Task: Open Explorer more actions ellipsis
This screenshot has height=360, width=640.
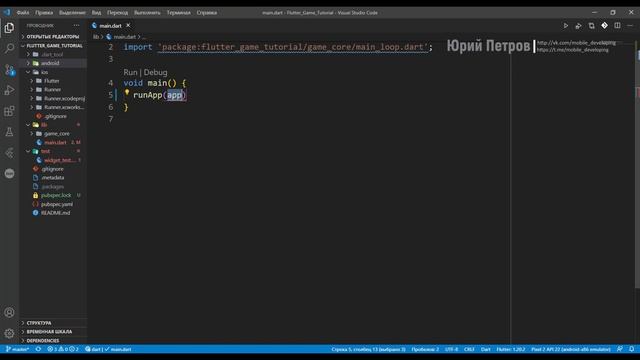Action: (x=76, y=25)
